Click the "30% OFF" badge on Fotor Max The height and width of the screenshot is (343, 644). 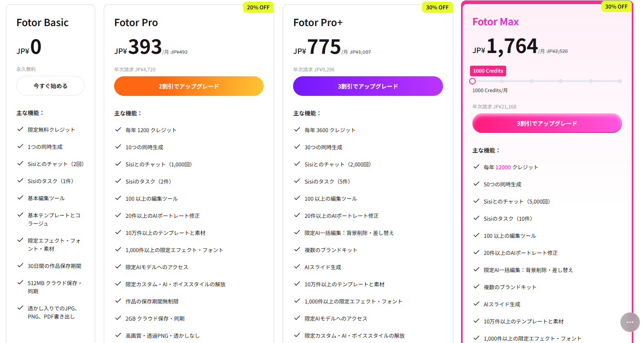[x=616, y=7]
